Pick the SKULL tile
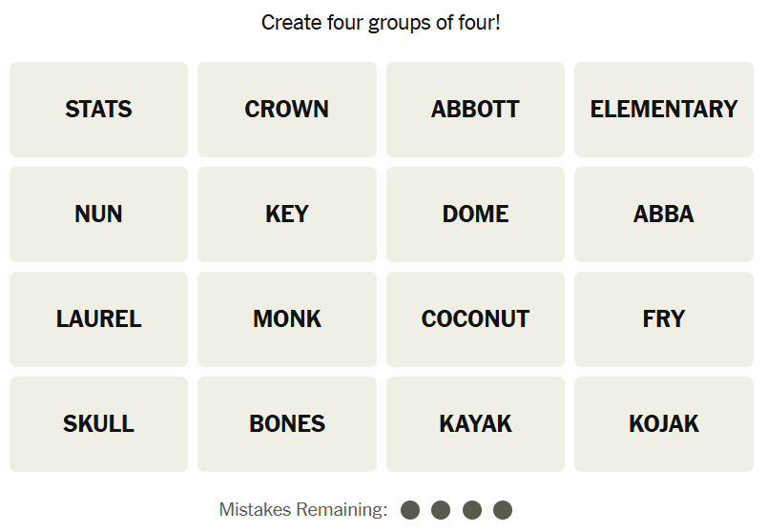The width and height of the screenshot is (767, 532). coord(98,424)
